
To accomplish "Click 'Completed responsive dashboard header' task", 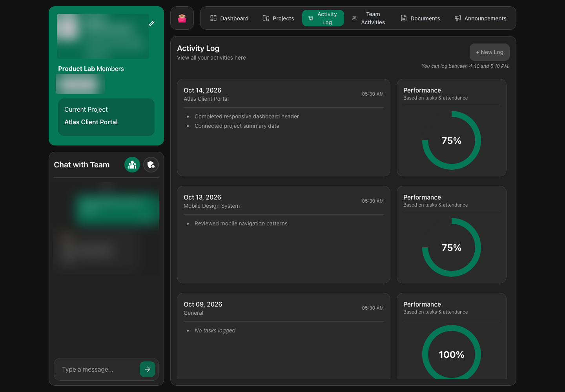I will point(247,116).
